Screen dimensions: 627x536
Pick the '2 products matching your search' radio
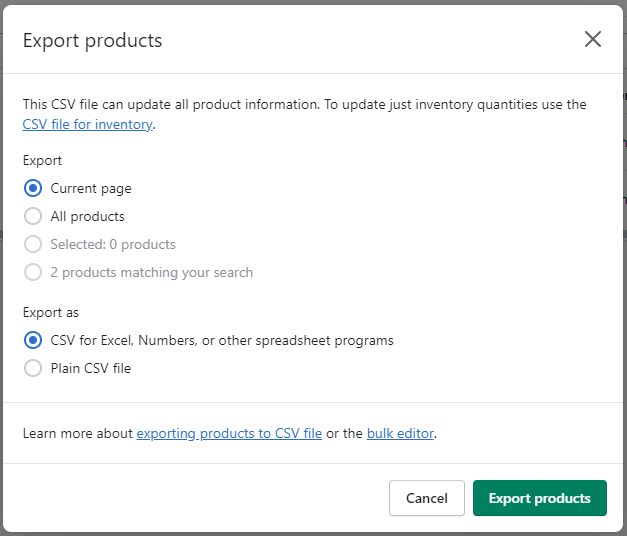click(x=33, y=272)
